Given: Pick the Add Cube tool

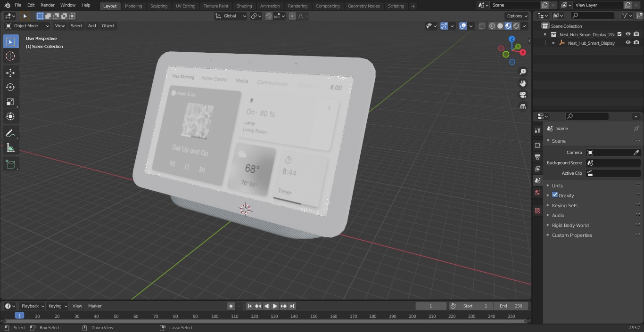Looking at the screenshot, I should pos(10,164).
